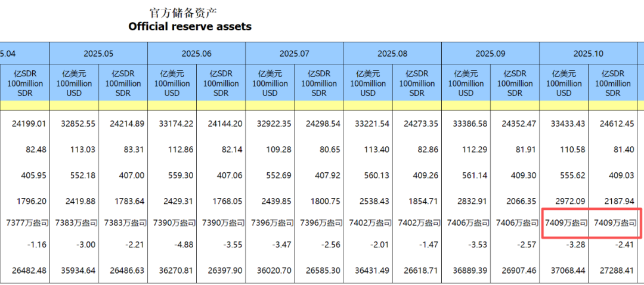Select the total value 36270.81
This screenshot has width=644, height=285.
coord(176,271)
